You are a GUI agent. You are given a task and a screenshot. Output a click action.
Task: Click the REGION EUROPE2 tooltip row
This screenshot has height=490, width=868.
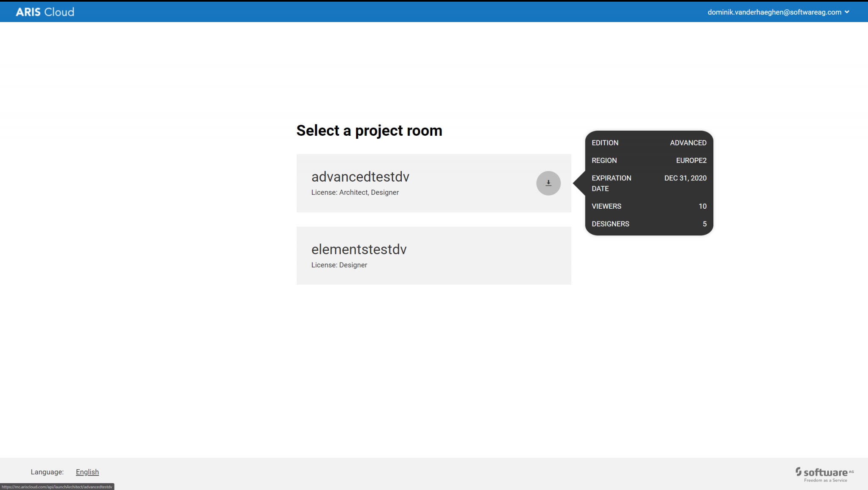pyautogui.click(x=649, y=160)
